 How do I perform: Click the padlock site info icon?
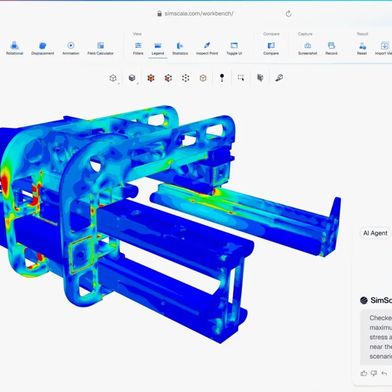[x=159, y=14]
